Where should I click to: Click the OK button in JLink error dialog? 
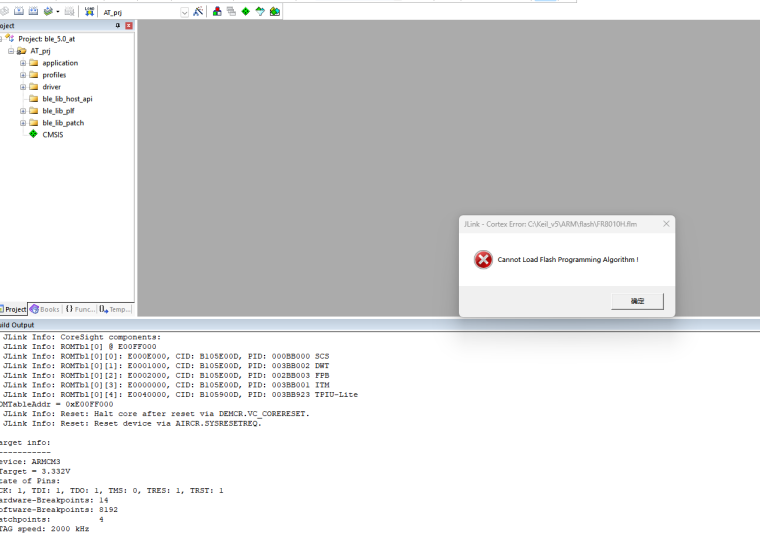point(637,301)
